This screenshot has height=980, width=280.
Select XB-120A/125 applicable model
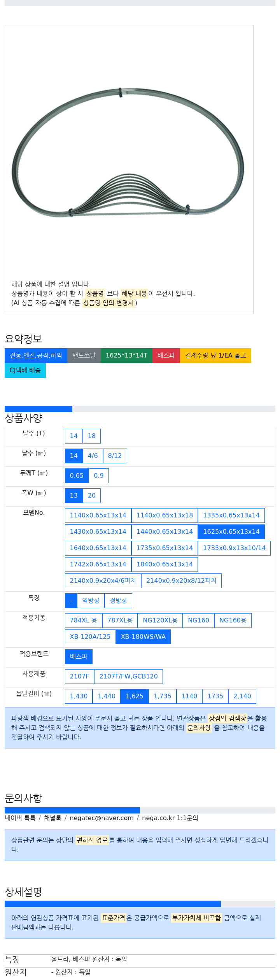[x=90, y=636]
